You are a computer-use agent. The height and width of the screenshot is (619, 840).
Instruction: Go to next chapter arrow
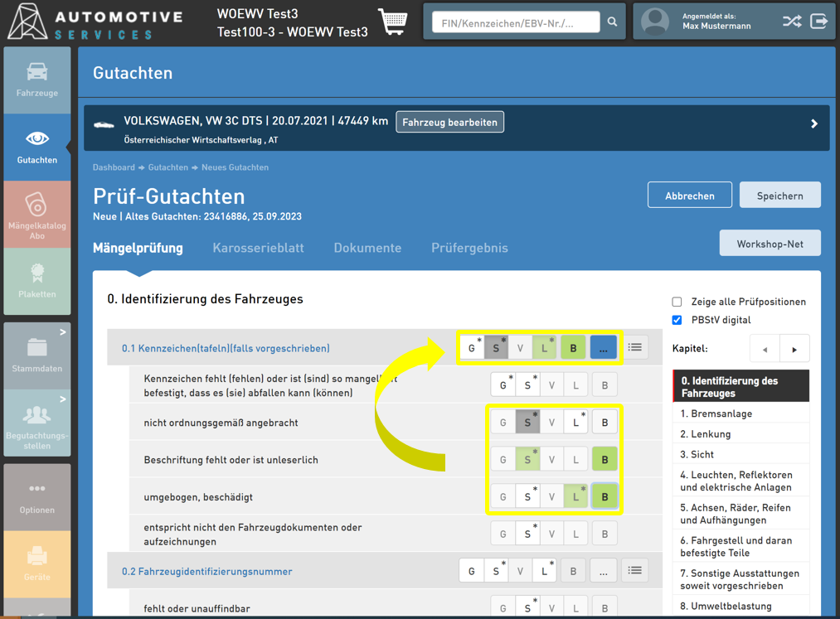tap(794, 349)
